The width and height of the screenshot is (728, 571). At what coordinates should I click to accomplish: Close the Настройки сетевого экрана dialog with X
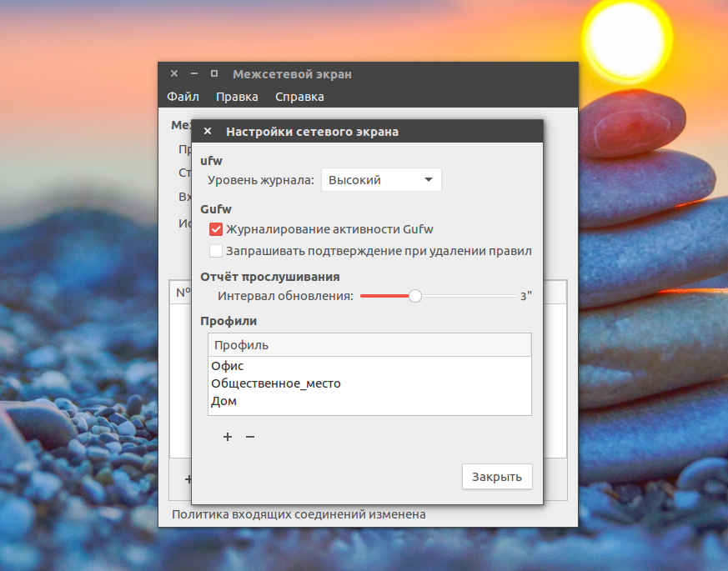(208, 132)
